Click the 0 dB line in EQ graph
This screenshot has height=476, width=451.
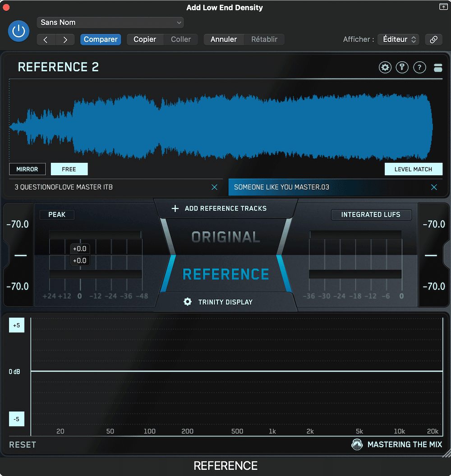237,371
